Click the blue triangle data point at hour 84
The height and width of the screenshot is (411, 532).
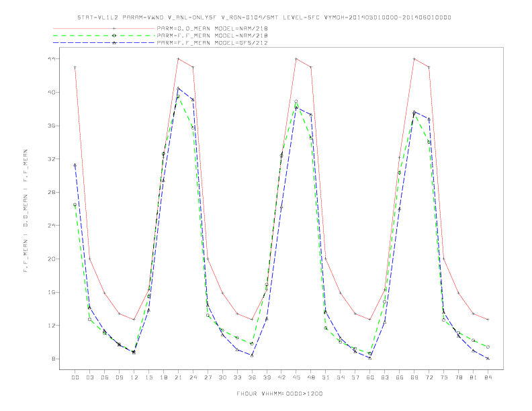coord(488,358)
